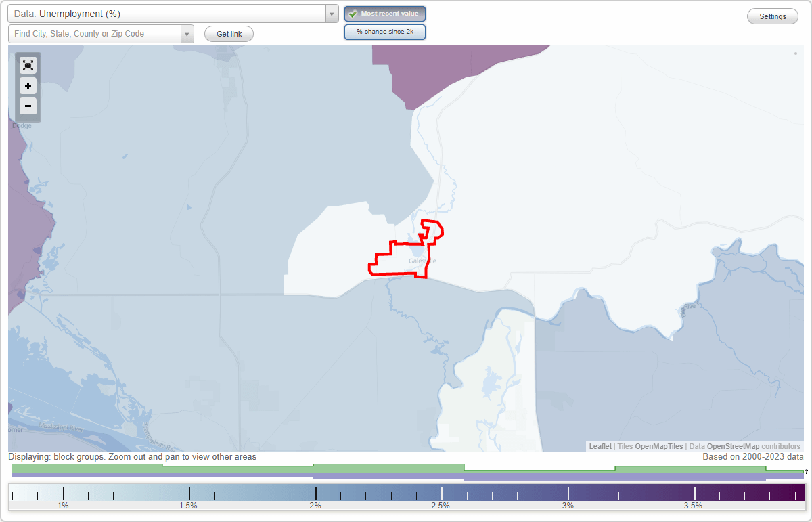Switch to the '% change since 2k' view
The width and height of the screenshot is (812, 522).
pyautogui.click(x=384, y=31)
